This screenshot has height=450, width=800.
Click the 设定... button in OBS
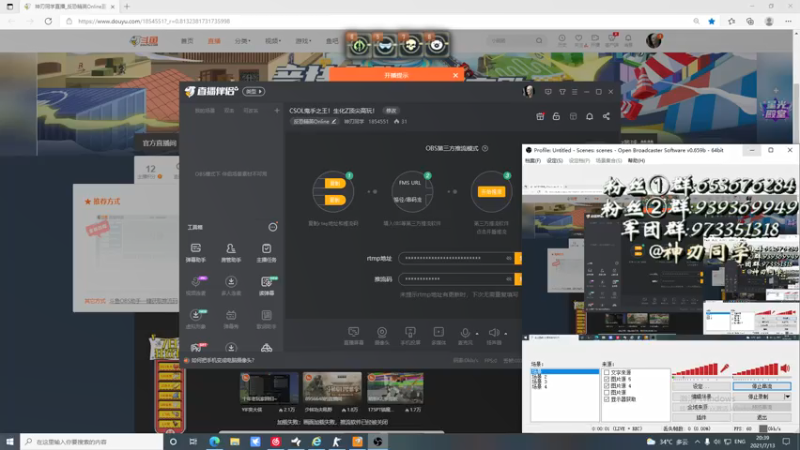click(701, 387)
